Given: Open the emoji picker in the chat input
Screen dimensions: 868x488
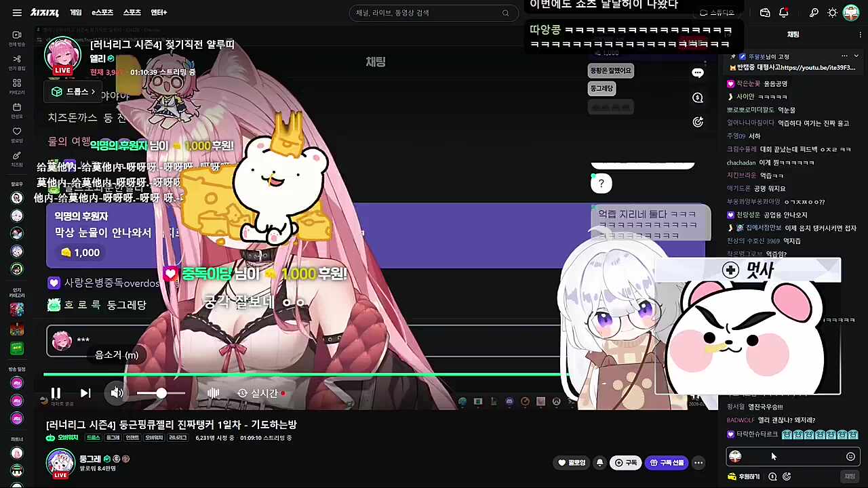Looking at the screenshot, I should tap(850, 457).
